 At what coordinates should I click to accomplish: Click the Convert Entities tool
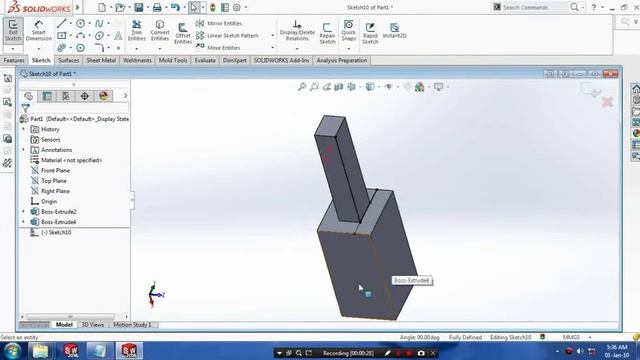160,31
